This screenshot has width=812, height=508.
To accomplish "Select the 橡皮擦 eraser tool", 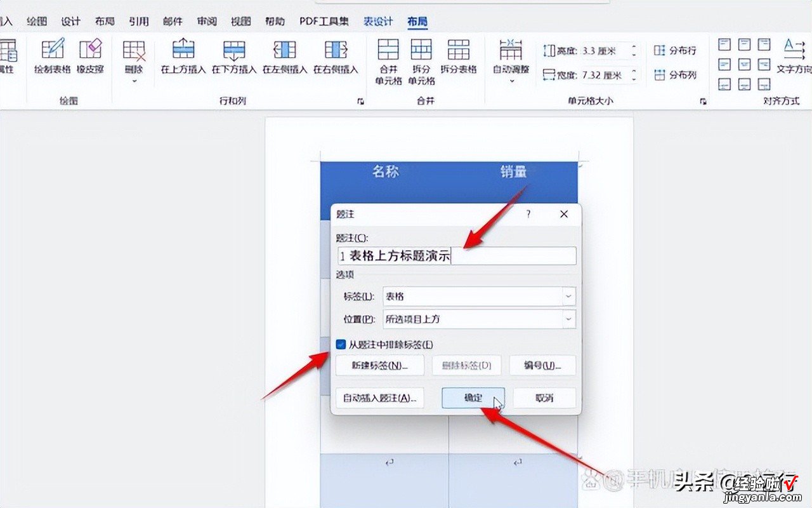I will tap(90, 56).
